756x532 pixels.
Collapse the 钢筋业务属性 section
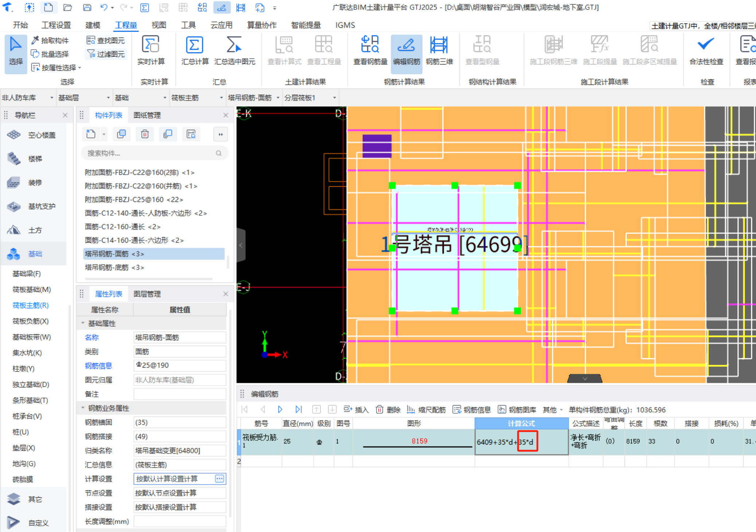[x=83, y=408]
